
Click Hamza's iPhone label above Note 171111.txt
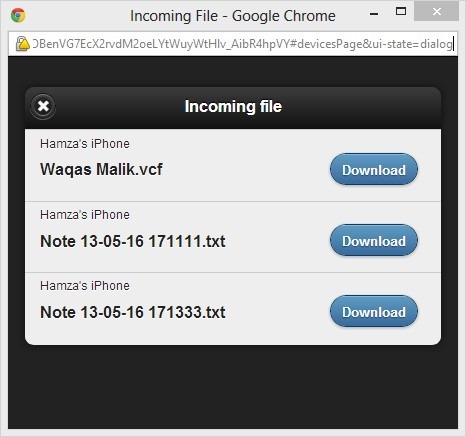[85, 215]
